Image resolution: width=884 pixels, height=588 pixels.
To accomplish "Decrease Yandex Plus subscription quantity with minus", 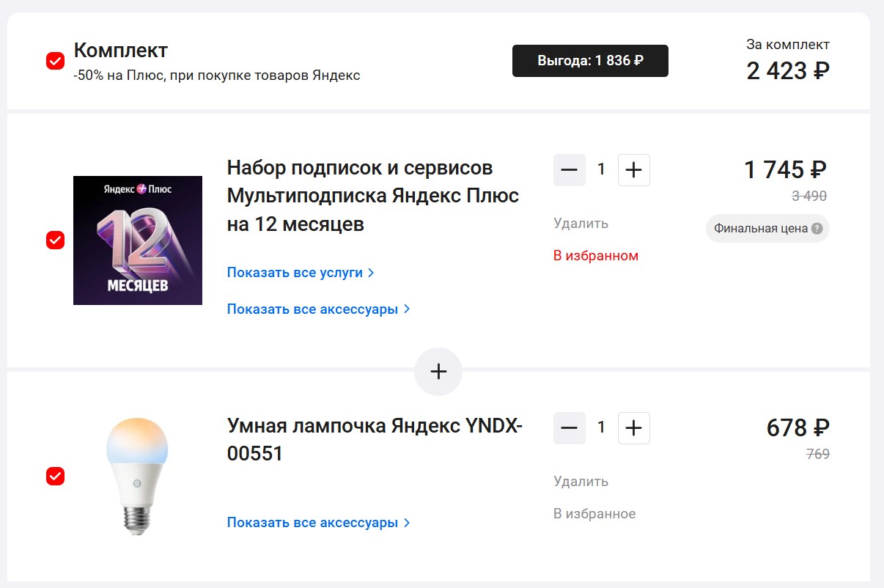I will coord(570,170).
